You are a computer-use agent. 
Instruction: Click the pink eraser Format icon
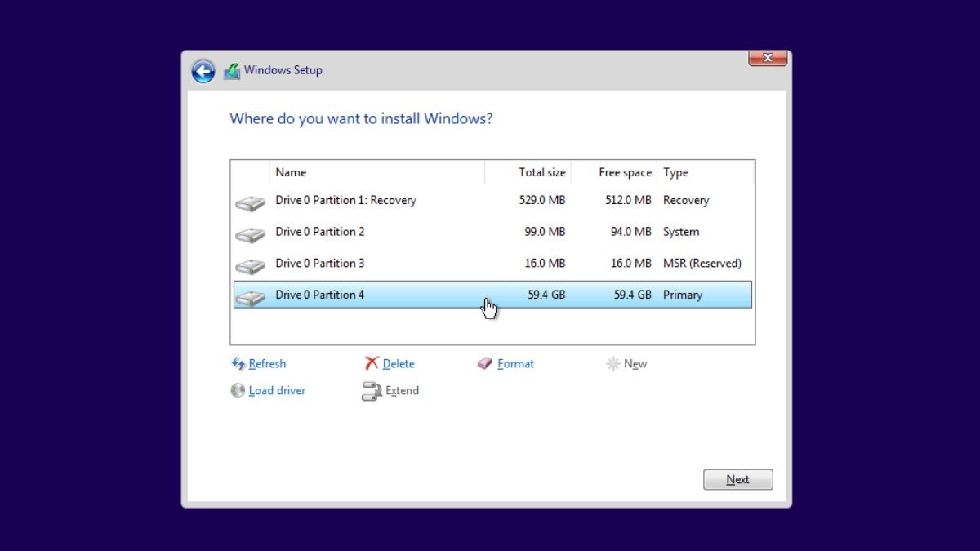[485, 364]
